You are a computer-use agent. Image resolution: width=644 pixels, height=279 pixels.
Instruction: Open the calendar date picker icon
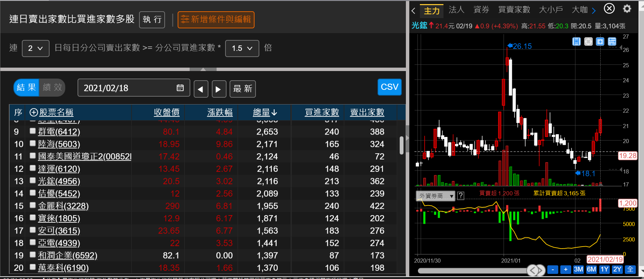click(x=180, y=88)
